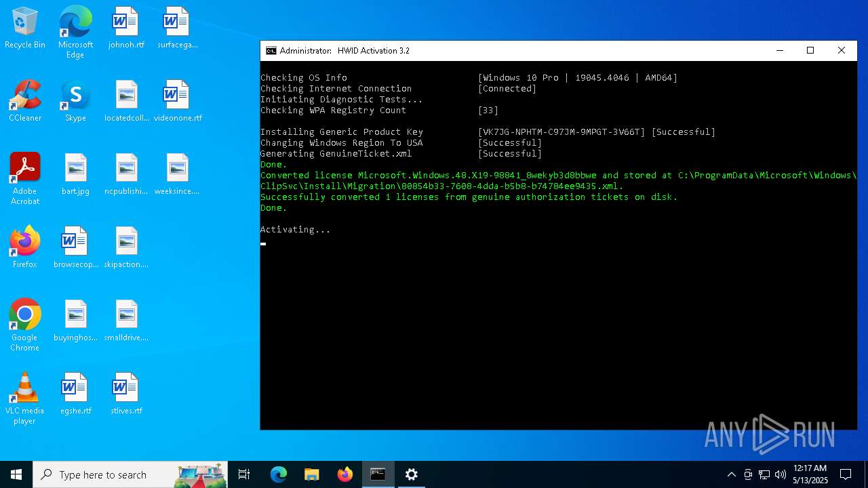The image size is (868, 488).
Task: Click the meet now tray icon
Action: 748,474
